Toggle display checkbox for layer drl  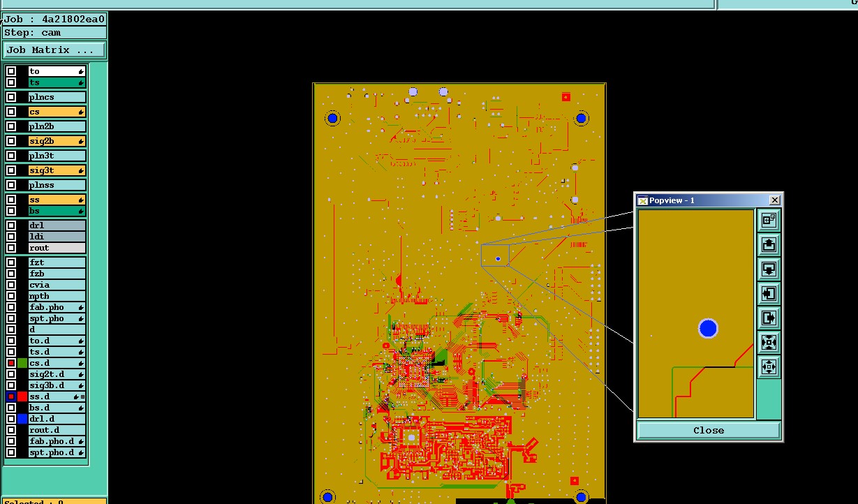pos(11,225)
